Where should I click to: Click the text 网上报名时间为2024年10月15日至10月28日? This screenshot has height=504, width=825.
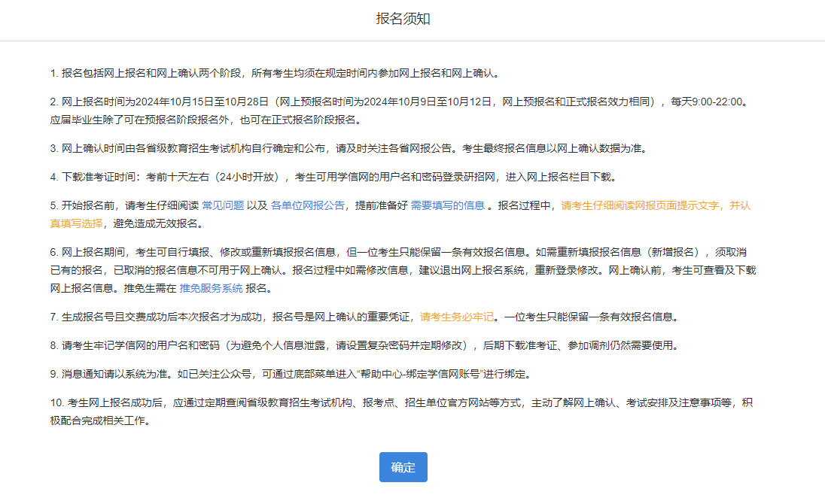coord(165,102)
